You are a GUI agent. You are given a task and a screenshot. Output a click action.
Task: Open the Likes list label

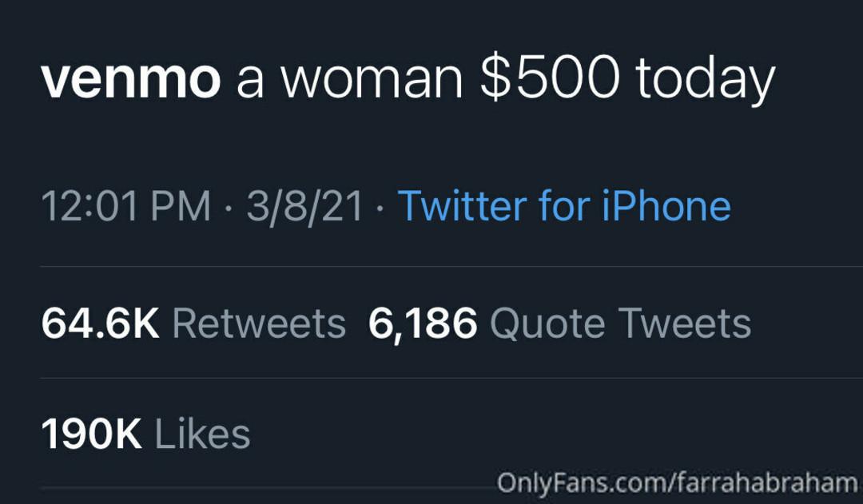click(x=202, y=435)
